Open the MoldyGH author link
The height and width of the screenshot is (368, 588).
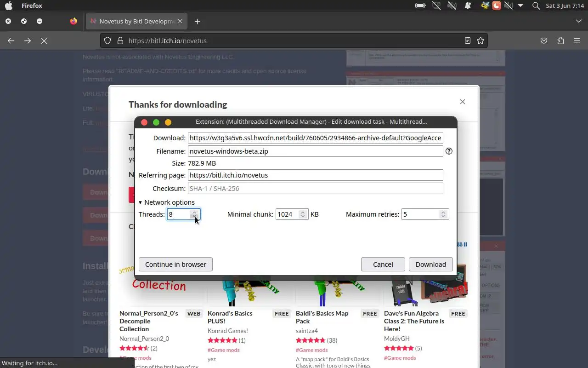397,339
